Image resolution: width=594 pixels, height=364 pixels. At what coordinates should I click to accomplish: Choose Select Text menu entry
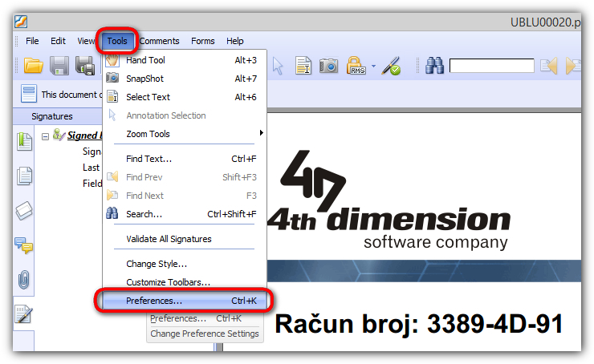[x=185, y=97]
